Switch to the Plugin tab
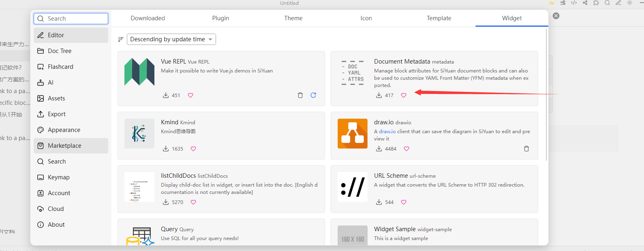The image size is (644, 251). coord(220,18)
